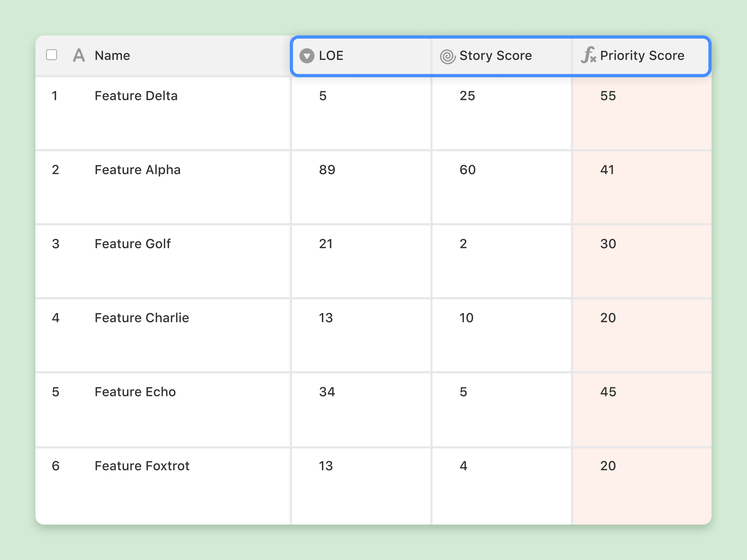
Task: Select the Feature Golf name cell
Action: 132,244
